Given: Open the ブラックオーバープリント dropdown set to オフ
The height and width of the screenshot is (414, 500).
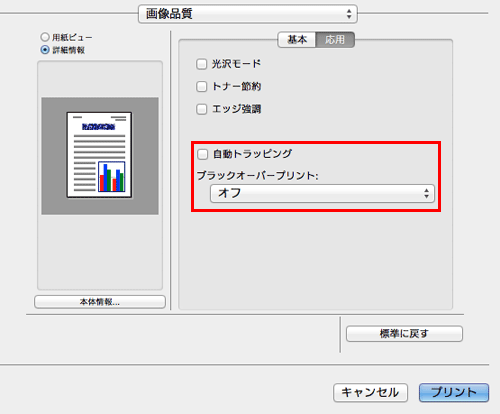Looking at the screenshot, I should (x=322, y=193).
